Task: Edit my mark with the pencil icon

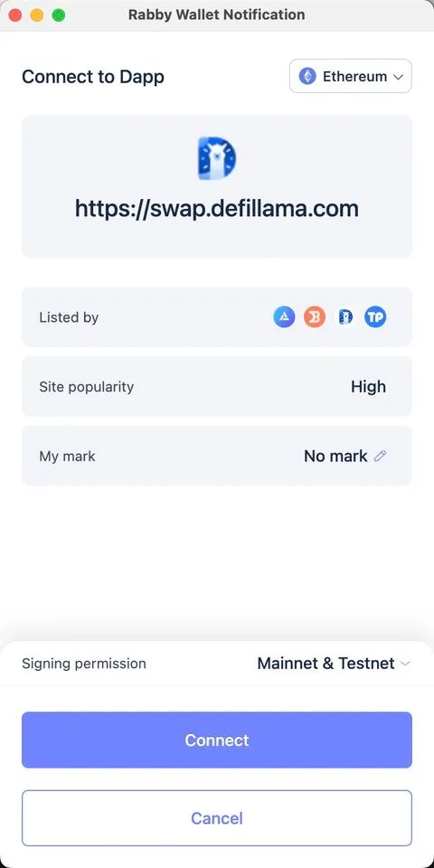Action: pos(380,456)
